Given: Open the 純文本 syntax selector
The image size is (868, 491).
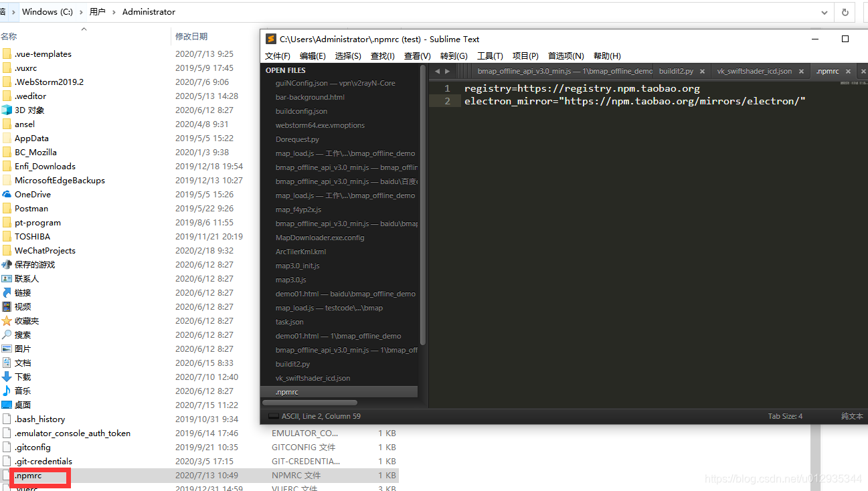Looking at the screenshot, I should (851, 416).
